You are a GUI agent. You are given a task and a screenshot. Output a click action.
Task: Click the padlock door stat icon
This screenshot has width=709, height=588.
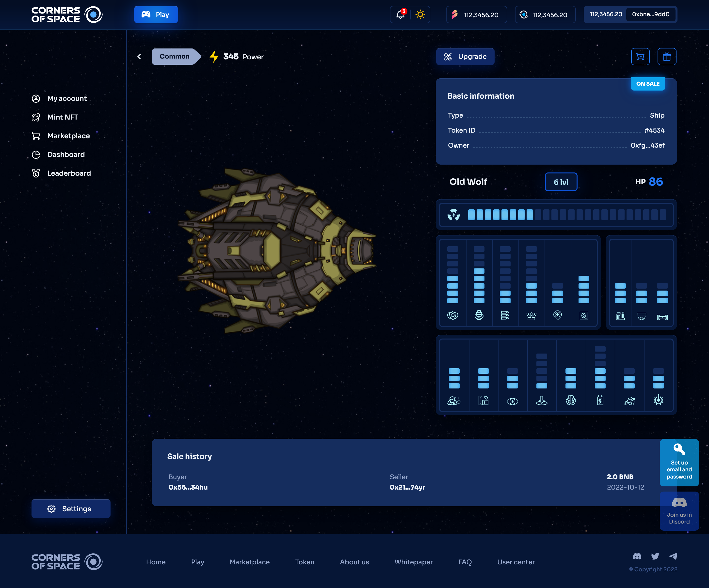483,401
